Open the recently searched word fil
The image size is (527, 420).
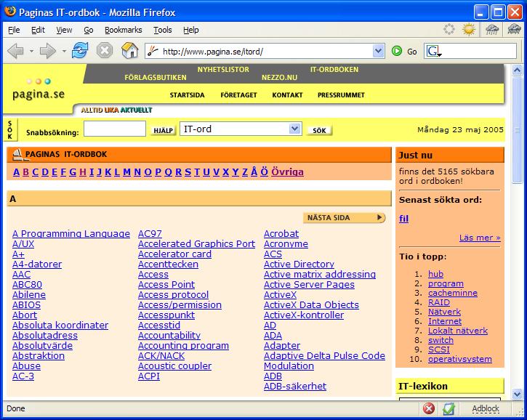[403, 219]
